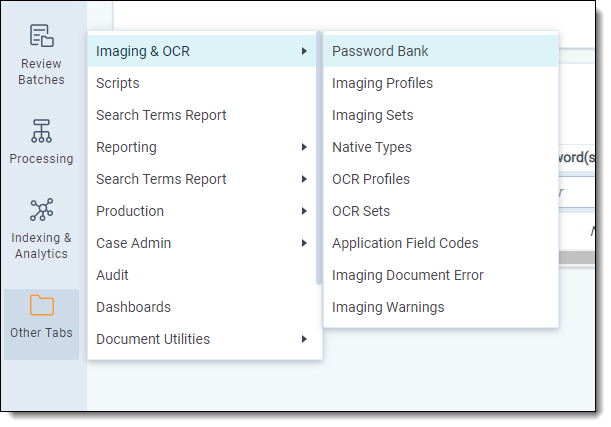
Task: Choose OCR Sets from the submenu
Action: pos(361,211)
